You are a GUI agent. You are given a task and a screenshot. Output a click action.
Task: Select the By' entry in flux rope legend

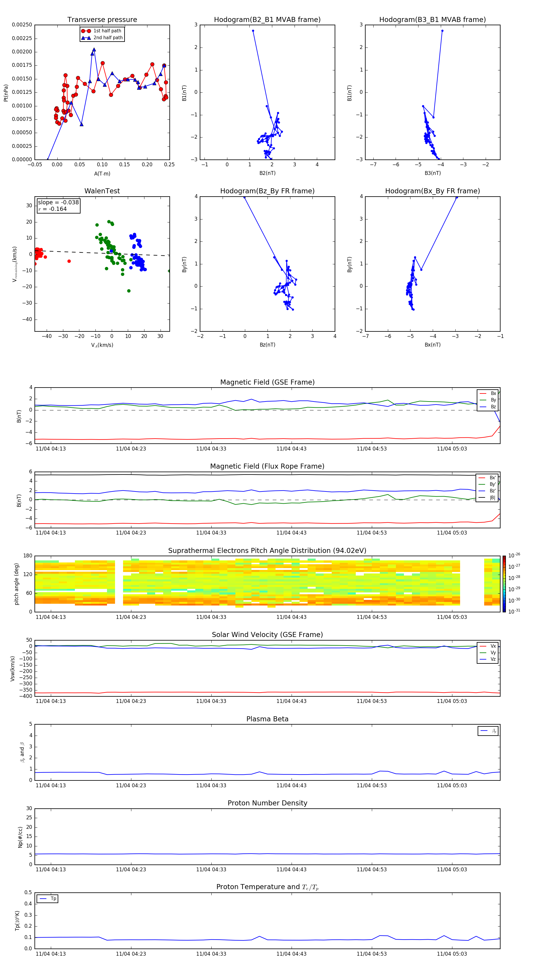[487, 484]
